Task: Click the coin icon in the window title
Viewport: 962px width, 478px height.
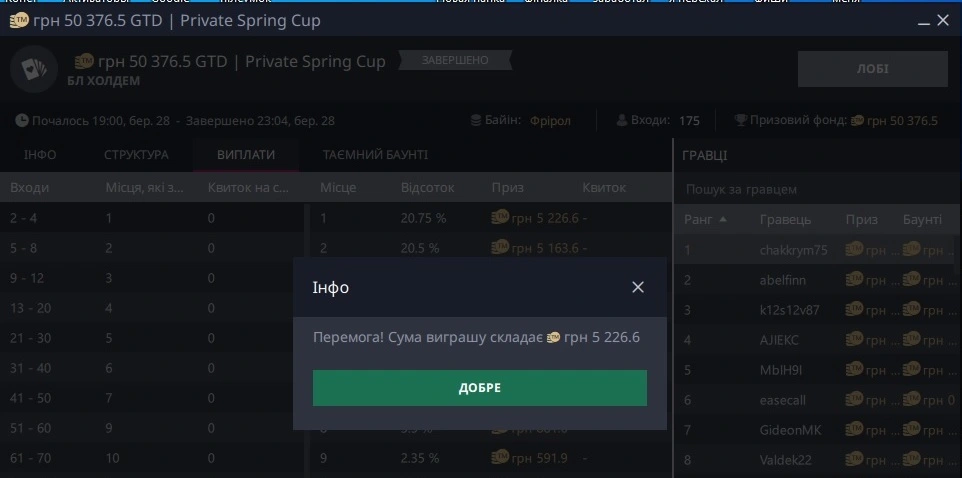Action: click(17, 21)
